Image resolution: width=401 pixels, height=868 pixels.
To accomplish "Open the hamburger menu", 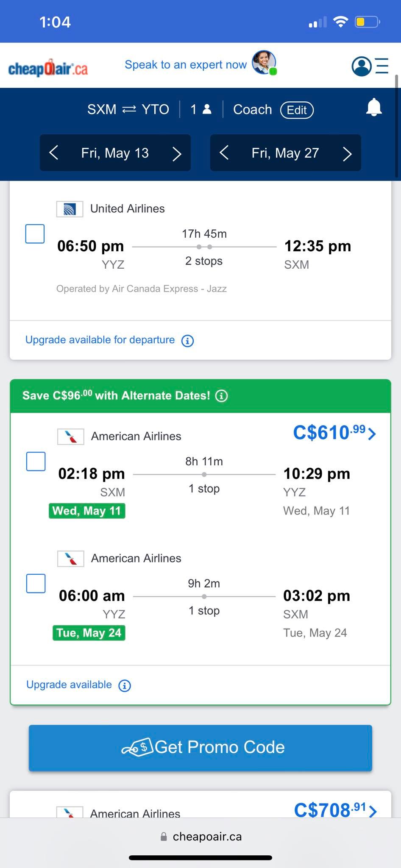I will tap(382, 66).
